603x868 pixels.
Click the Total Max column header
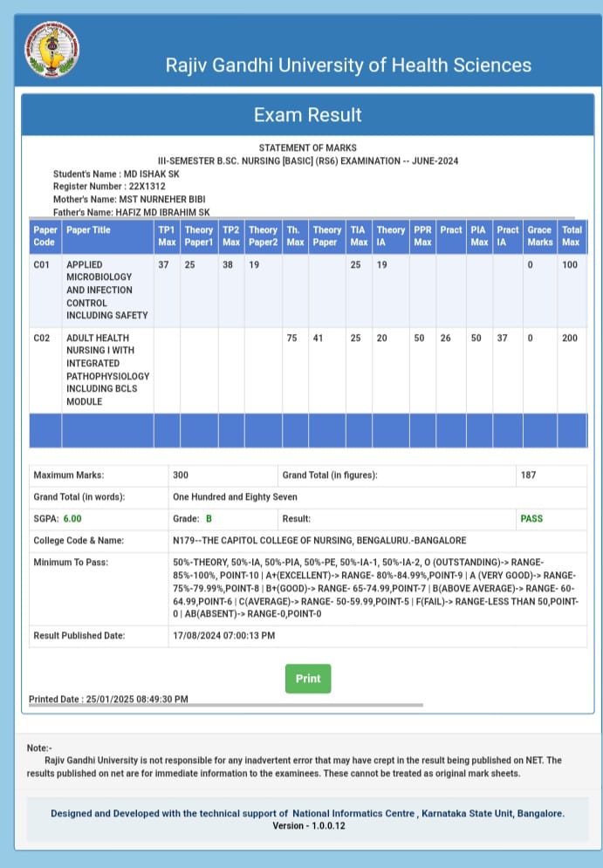(572, 236)
